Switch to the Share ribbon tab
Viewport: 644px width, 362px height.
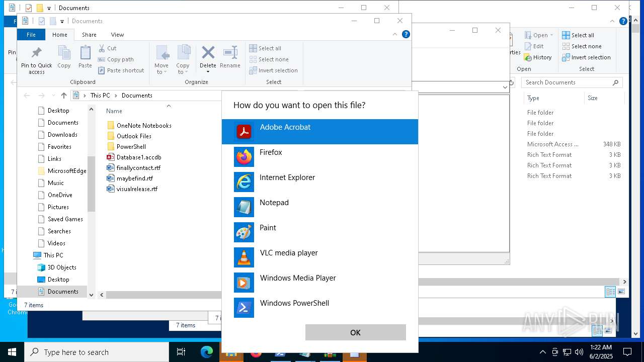(89, 35)
